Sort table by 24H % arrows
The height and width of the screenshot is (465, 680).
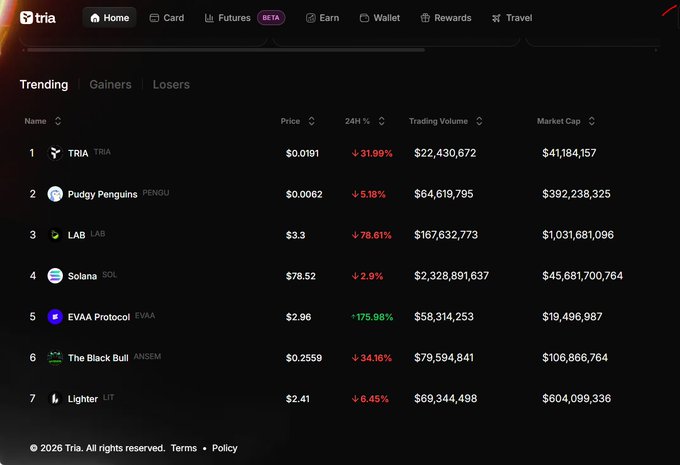click(381, 121)
